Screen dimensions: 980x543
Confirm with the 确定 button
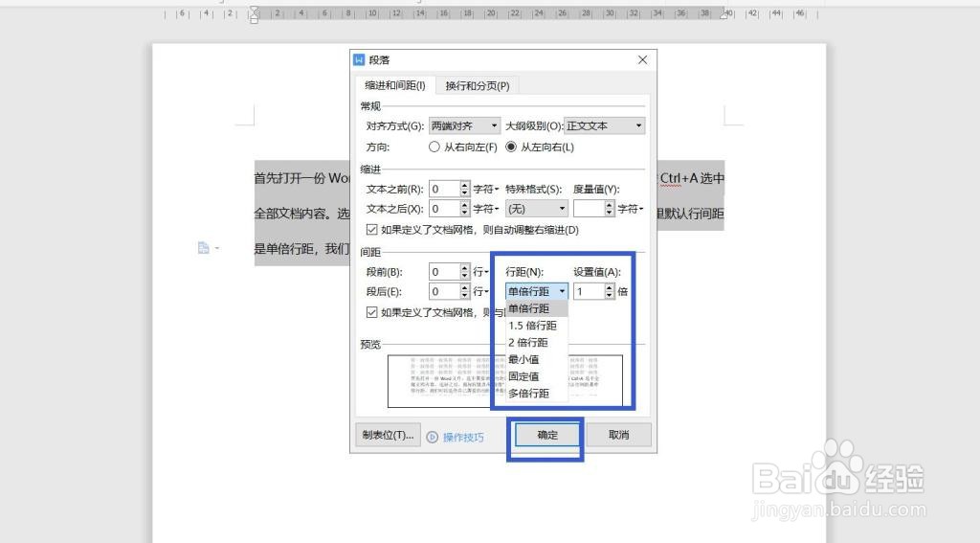[x=547, y=435]
